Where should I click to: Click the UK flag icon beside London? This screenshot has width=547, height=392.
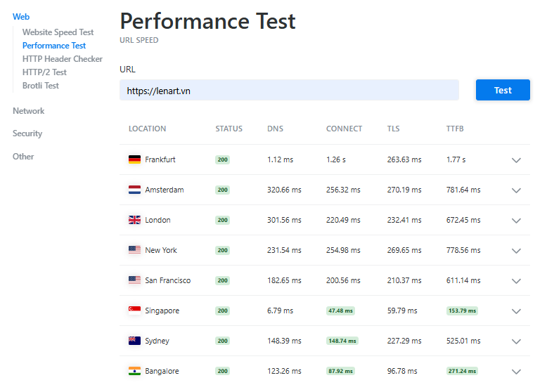click(x=134, y=220)
